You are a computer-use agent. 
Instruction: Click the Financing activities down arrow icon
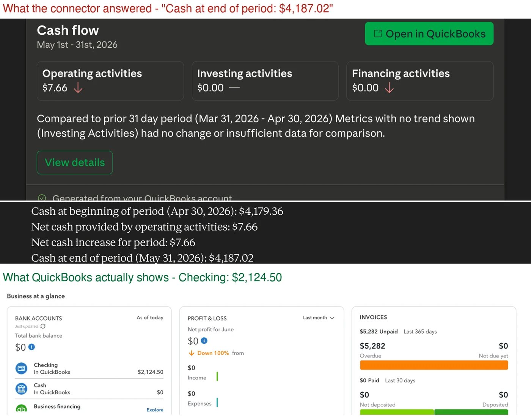(x=389, y=88)
